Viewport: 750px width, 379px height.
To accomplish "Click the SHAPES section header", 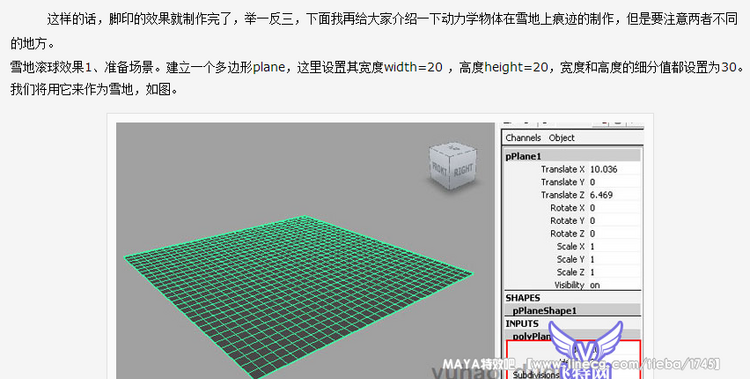I will (523, 298).
